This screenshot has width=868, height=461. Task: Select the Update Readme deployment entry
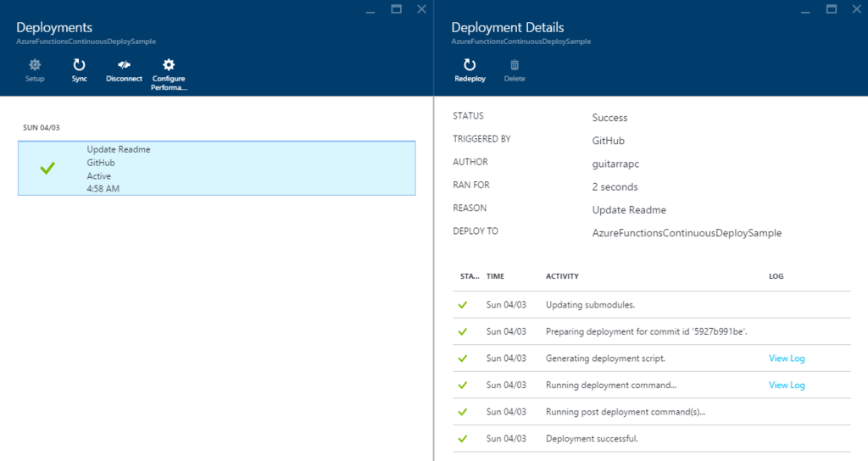pos(216,169)
